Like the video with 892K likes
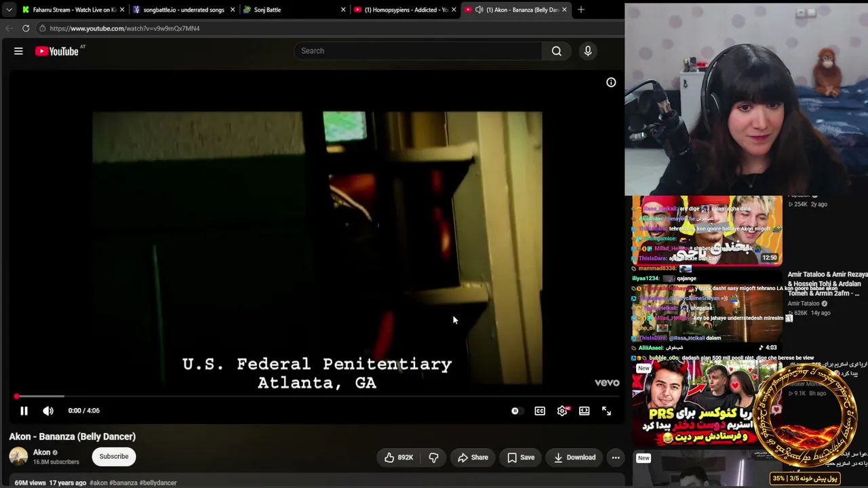This screenshot has width=868, height=488. point(398,457)
